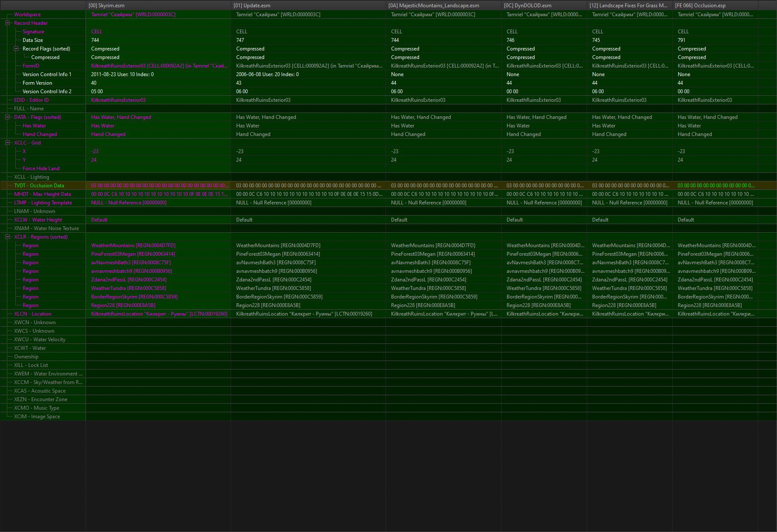Select the FULL - Name row

tap(29, 109)
